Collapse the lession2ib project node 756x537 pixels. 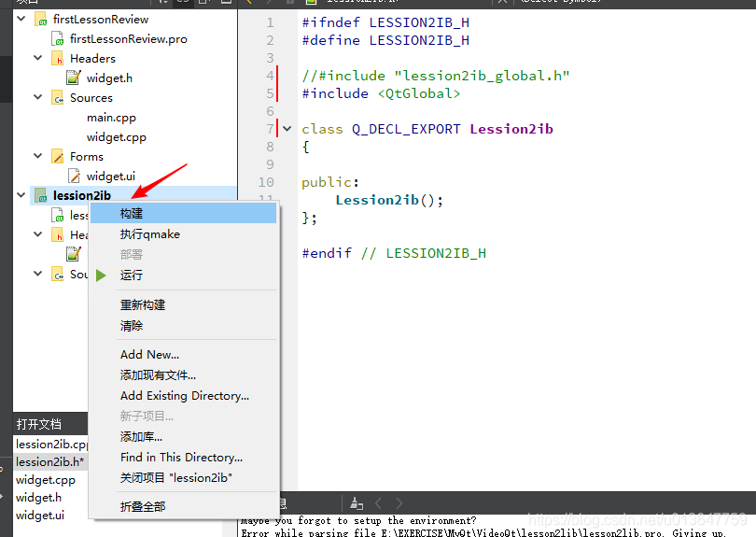tap(21, 195)
